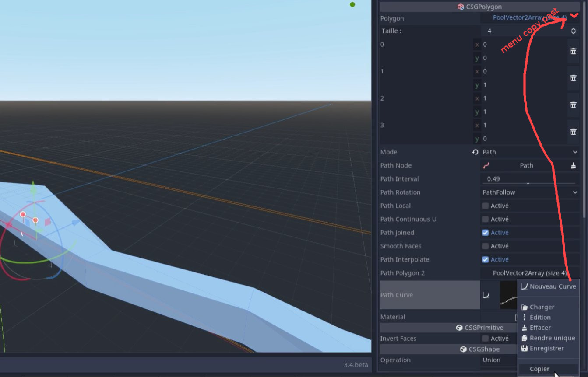Enable the Path Continuous U checkbox
Screen dimensions: 588x377
485,219
